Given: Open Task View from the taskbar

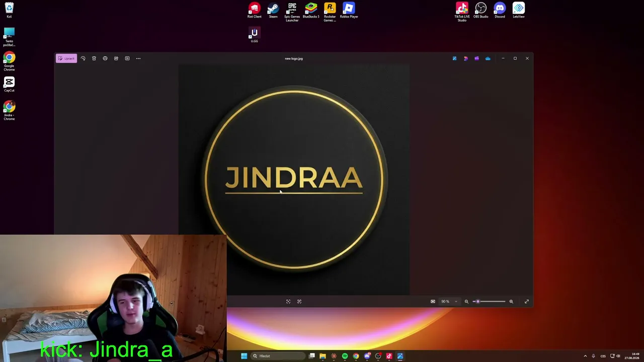Looking at the screenshot, I should point(312,356).
